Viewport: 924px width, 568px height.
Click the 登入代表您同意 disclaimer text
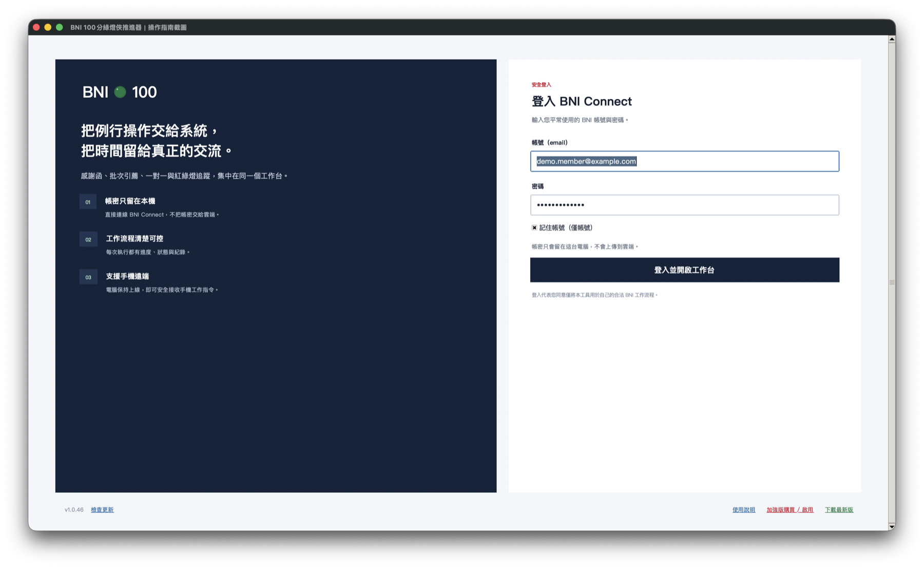click(594, 295)
